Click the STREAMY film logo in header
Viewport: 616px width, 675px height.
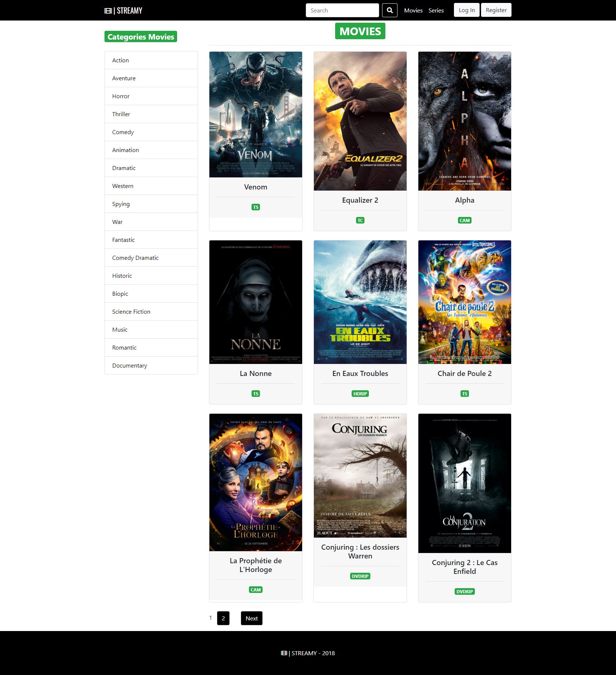(x=123, y=11)
